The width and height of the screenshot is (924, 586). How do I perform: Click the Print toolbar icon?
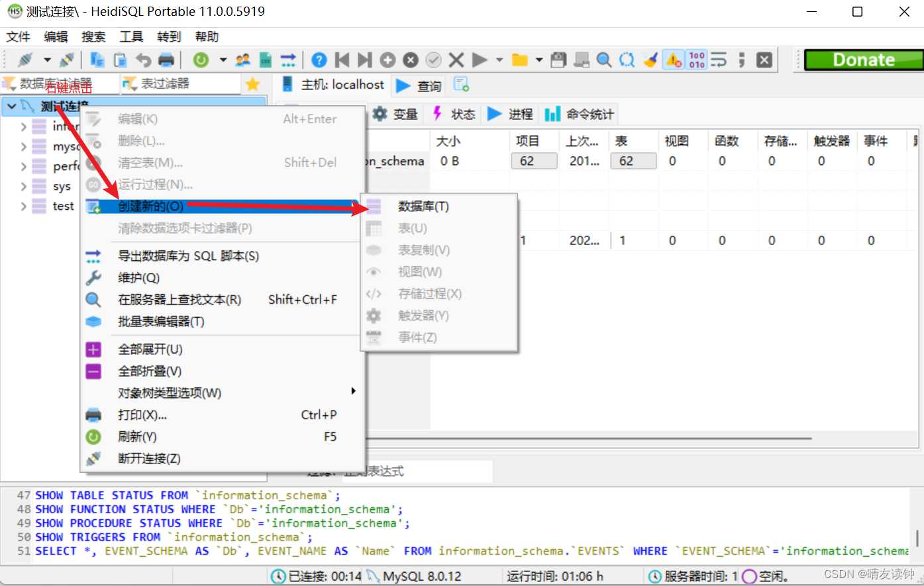point(166,60)
